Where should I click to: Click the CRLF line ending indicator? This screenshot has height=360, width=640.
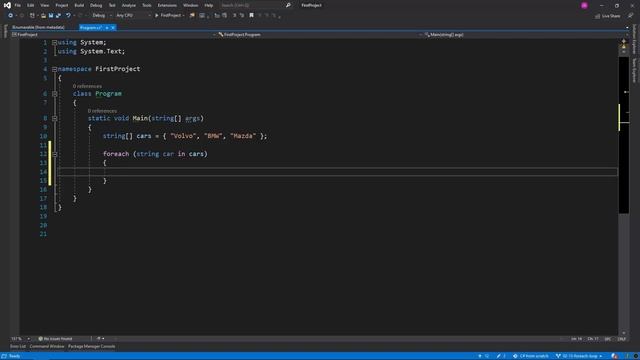click(x=622, y=339)
